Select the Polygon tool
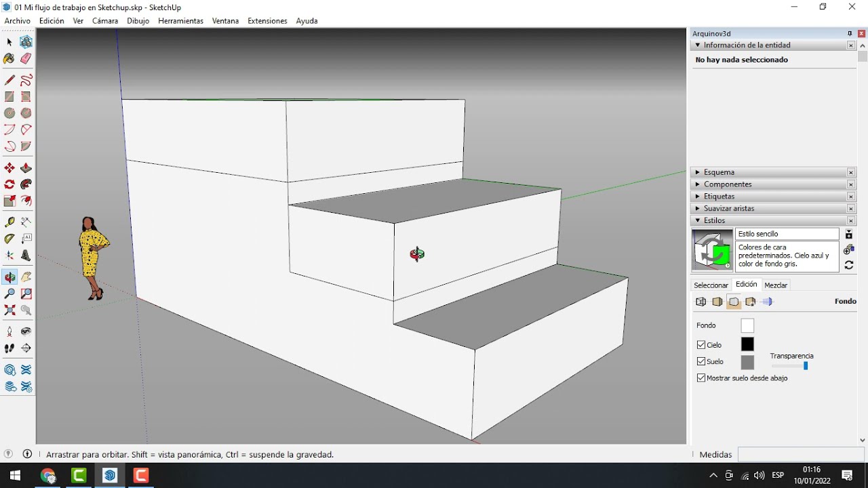 click(26, 113)
